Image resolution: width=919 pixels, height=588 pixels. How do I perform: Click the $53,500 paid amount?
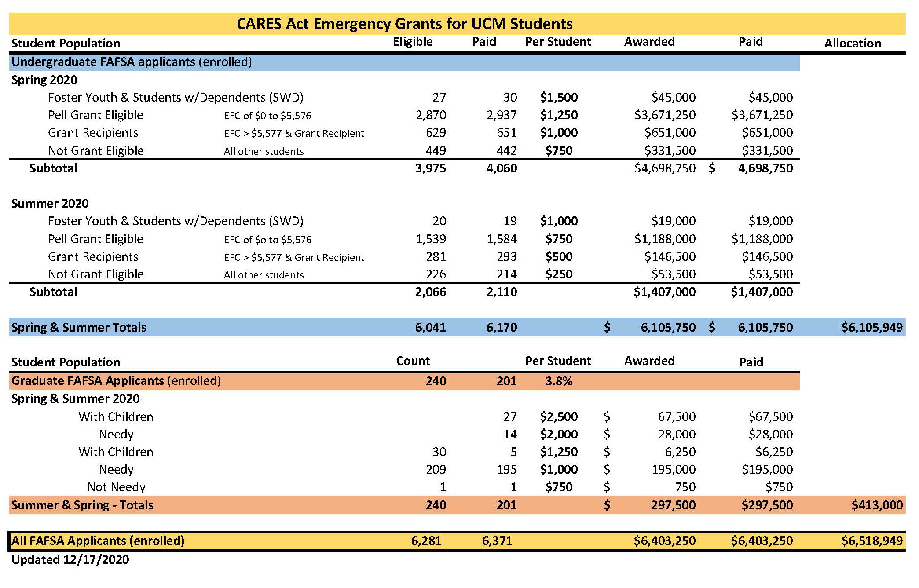pos(771,274)
